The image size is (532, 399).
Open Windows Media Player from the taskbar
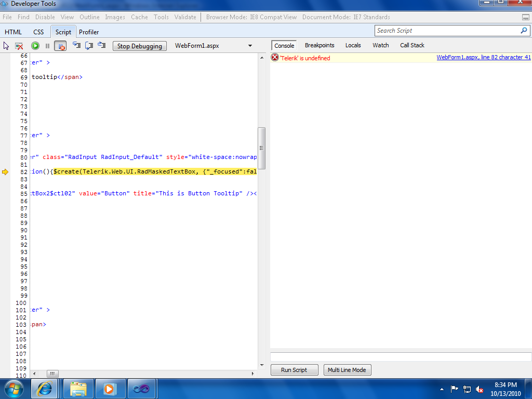tap(110, 389)
